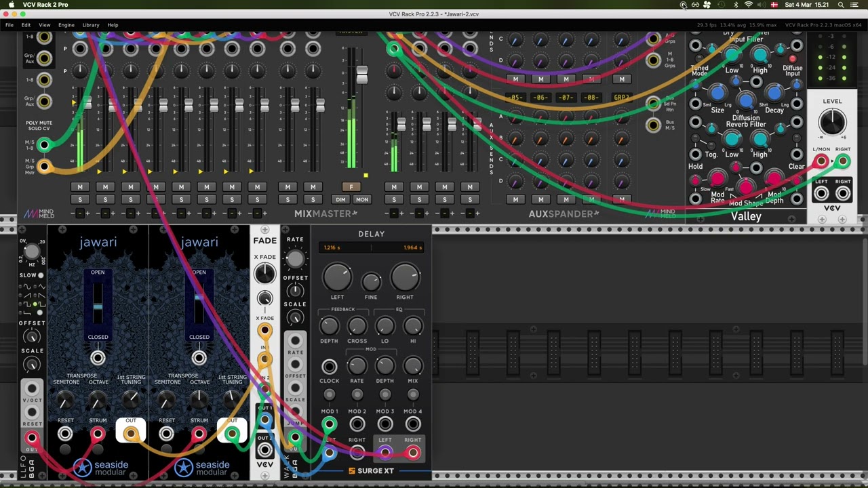Click the M/S 1-8 poly CV jack
The height and width of the screenshot is (488, 868).
pos(44,144)
